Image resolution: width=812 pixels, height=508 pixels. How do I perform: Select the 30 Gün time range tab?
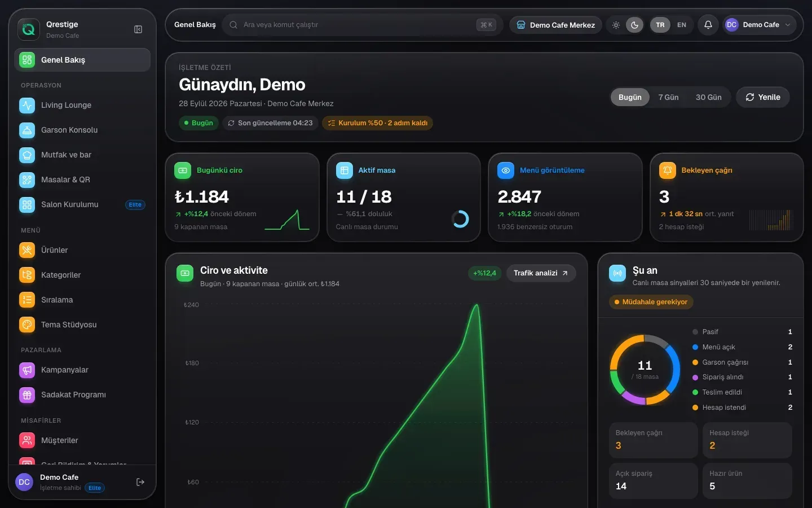[708, 97]
